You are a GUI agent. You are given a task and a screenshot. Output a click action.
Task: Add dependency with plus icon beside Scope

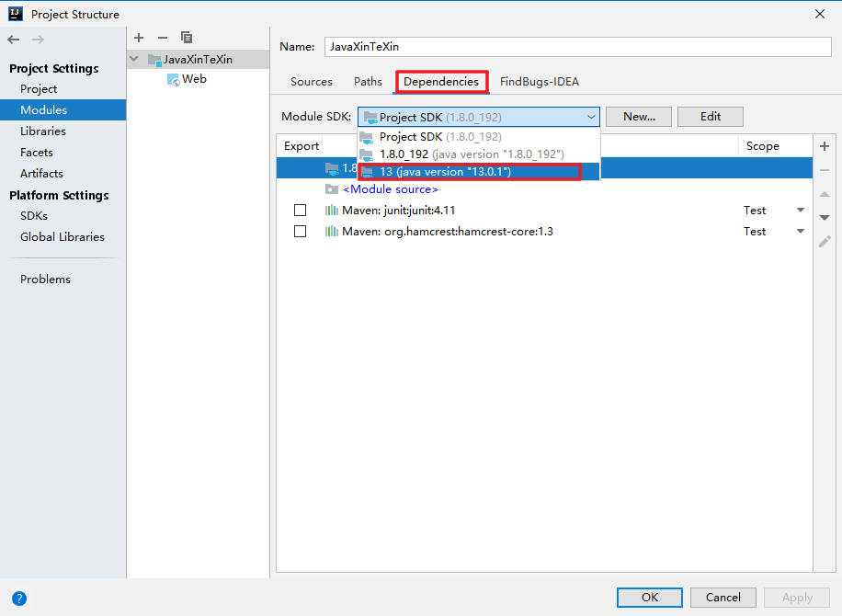[x=825, y=146]
